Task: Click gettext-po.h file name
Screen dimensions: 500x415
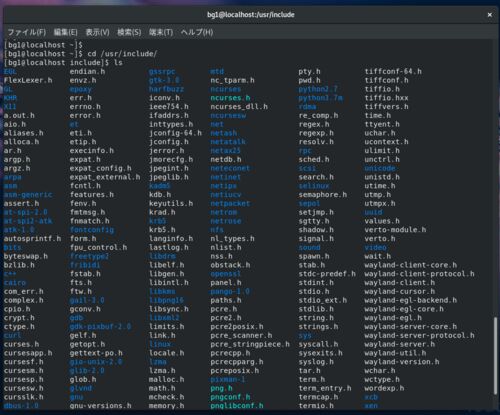Action: tap(96, 353)
